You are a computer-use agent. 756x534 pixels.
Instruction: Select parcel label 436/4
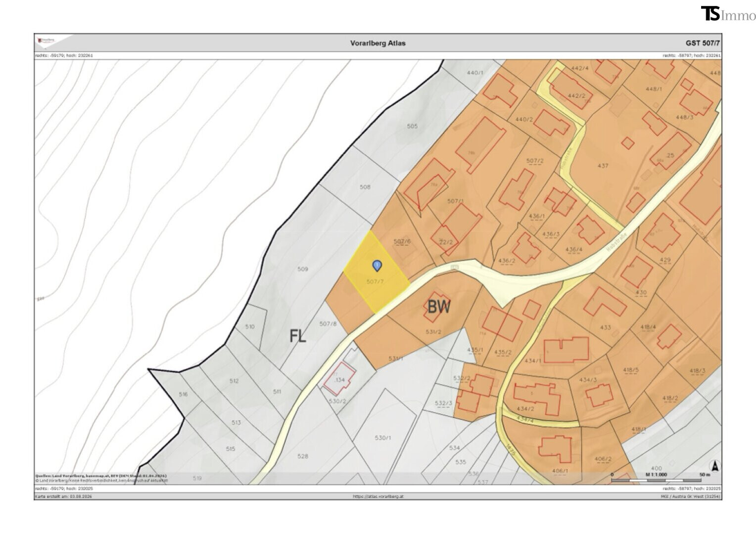coord(573,250)
